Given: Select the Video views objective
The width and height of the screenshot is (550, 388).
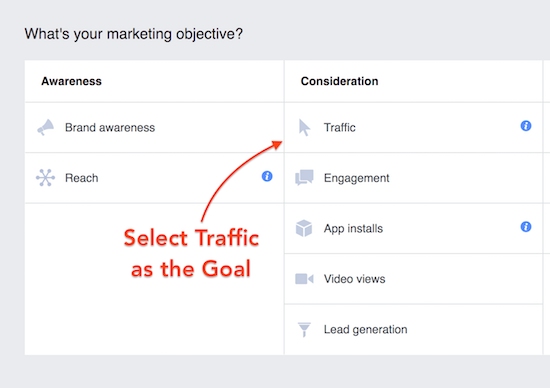Looking at the screenshot, I should (413, 279).
